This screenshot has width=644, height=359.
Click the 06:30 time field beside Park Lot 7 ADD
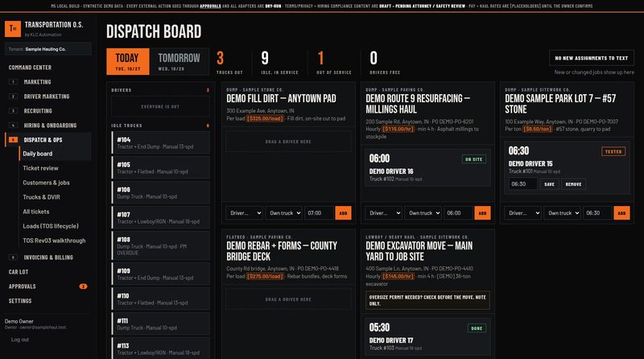point(597,213)
